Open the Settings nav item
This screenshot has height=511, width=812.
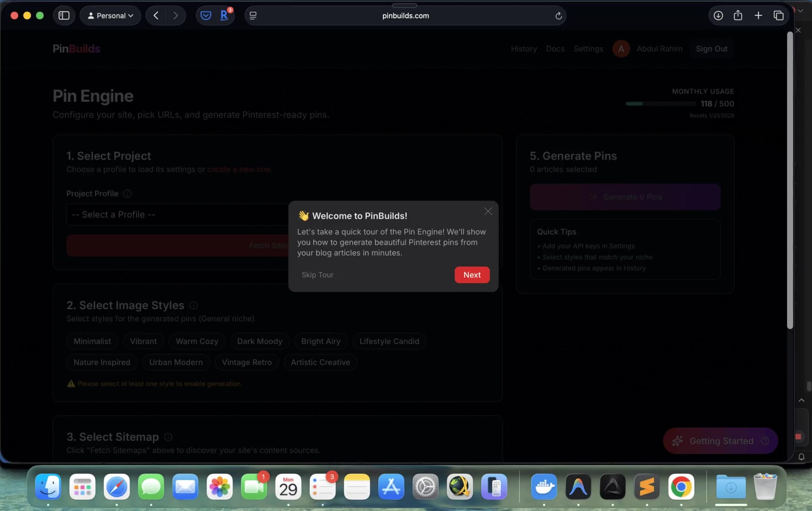(588, 49)
